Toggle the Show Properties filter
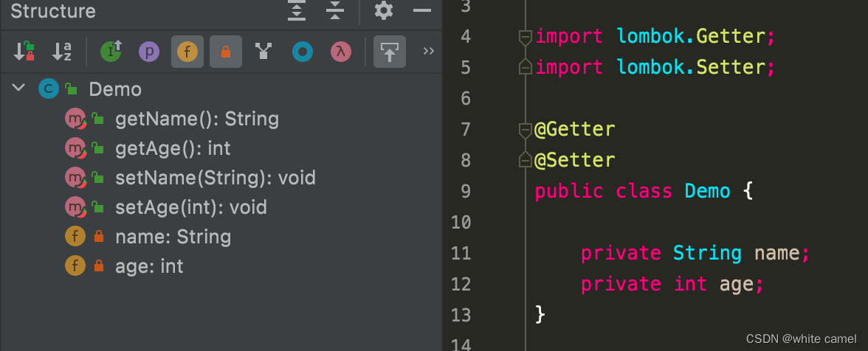 pos(149,52)
